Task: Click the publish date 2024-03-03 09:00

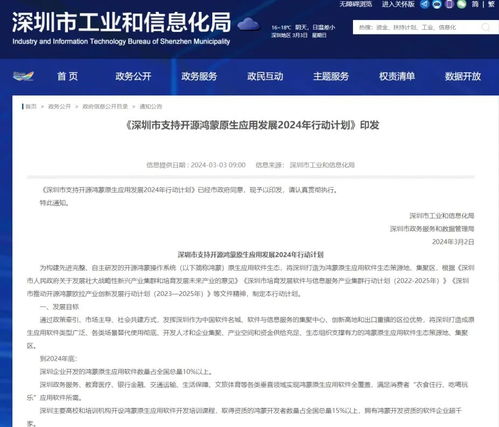Action: (x=218, y=165)
